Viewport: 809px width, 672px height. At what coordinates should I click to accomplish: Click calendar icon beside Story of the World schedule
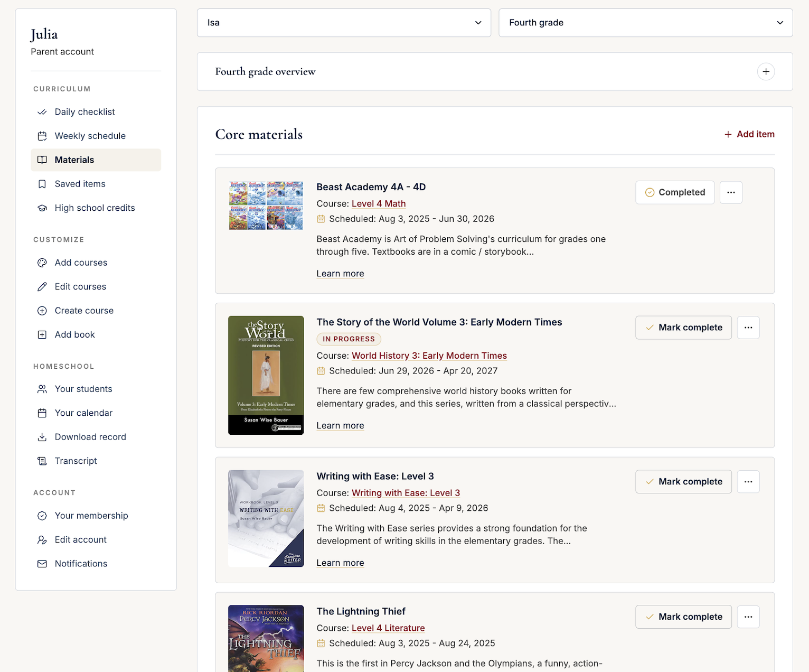(x=321, y=371)
